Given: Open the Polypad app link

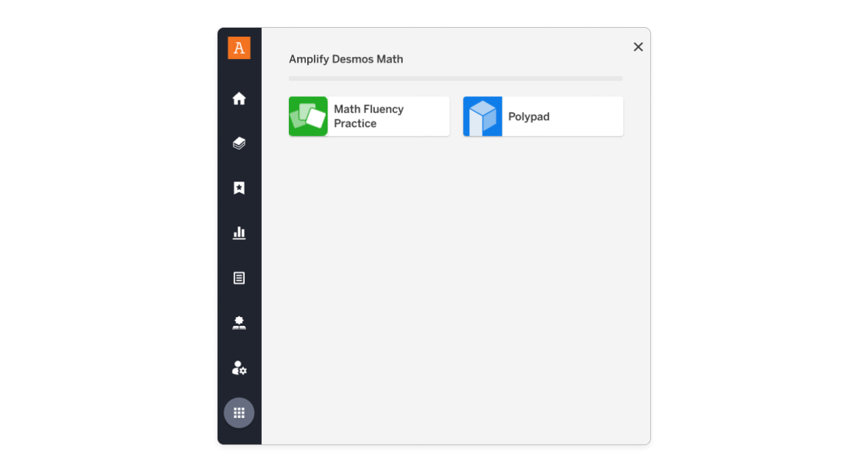Looking at the screenshot, I should click(528, 117).
